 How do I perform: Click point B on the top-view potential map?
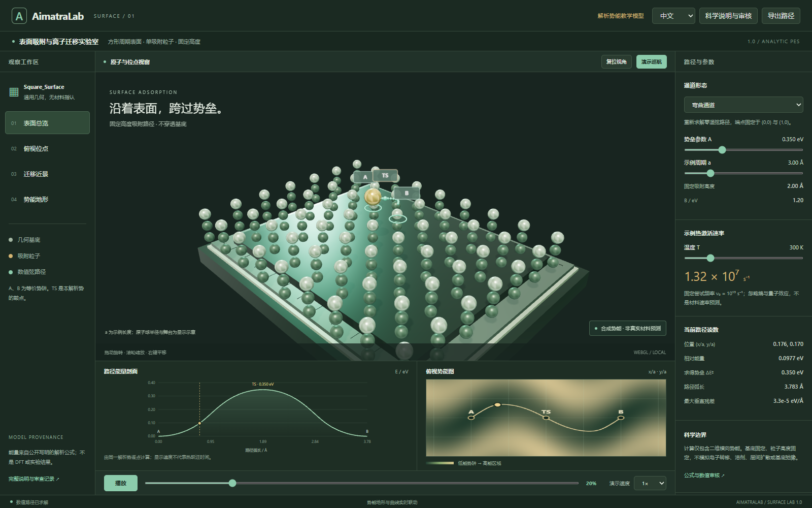click(621, 418)
